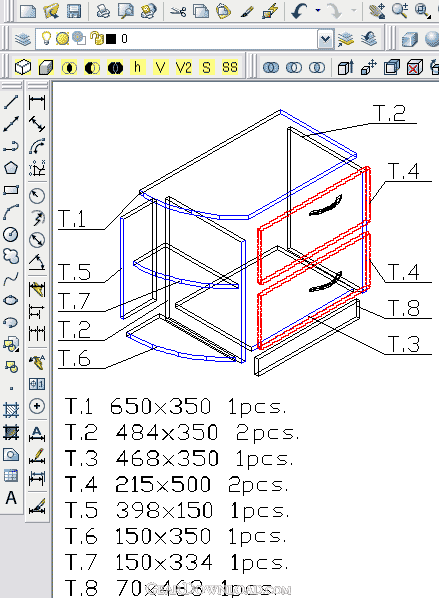Select the Polygon draw tool
This screenshot has height=598, width=439.
[11, 168]
